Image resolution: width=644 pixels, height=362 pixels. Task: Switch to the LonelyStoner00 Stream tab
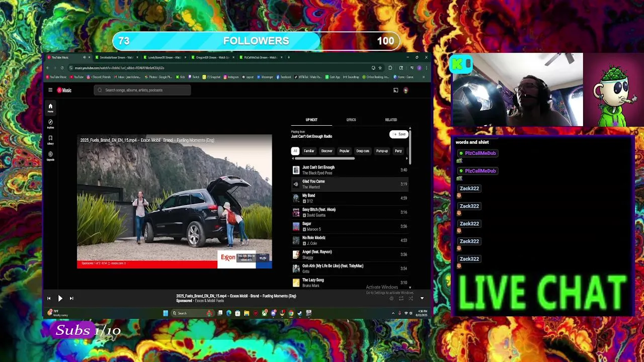(x=165, y=57)
